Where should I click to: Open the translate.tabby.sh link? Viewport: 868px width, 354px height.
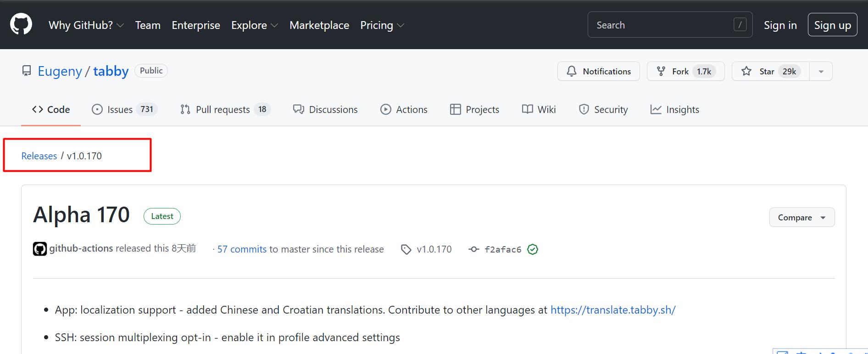point(613,310)
